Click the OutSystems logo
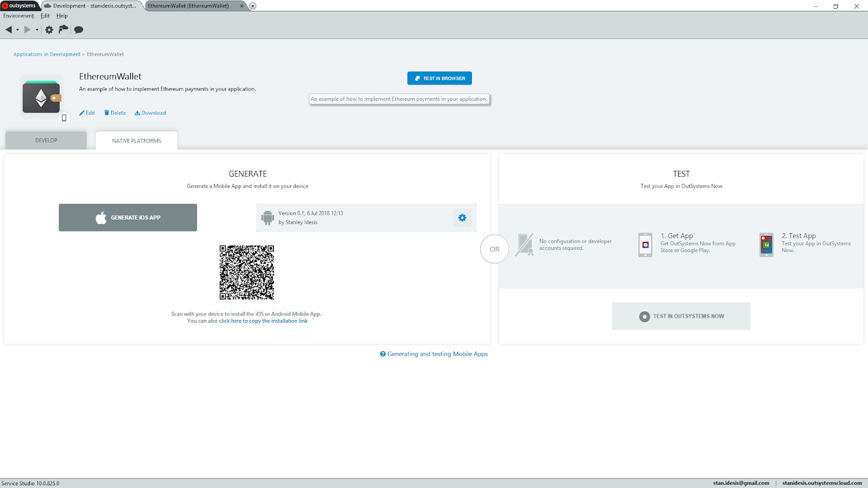This screenshot has width=868, height=488. 20,5
